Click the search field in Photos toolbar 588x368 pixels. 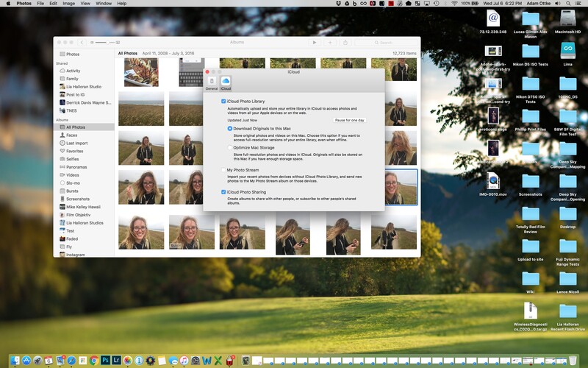pyautogui.click(x=386, y=43)
